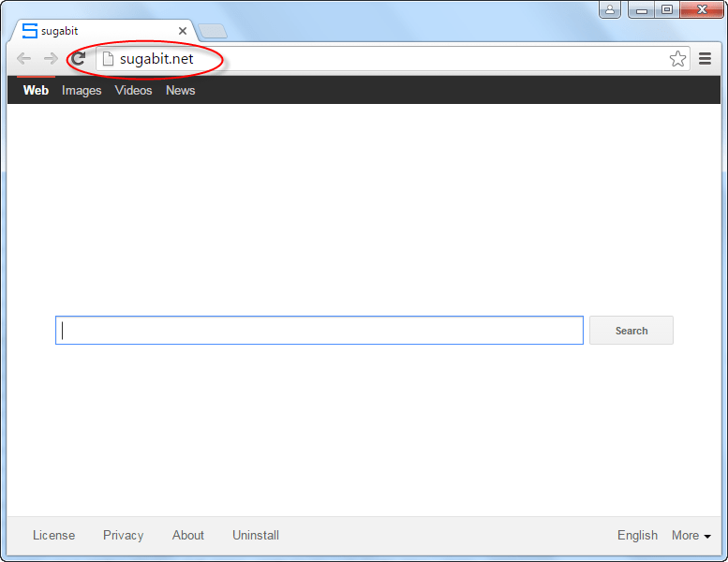Click the browser back arrow
Image resolution: width=728 pixels, height=562 pixels.
click(23, 59)
